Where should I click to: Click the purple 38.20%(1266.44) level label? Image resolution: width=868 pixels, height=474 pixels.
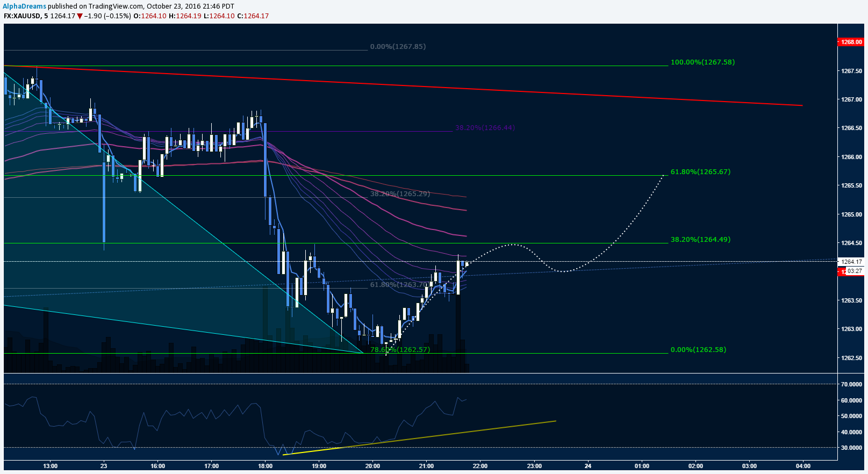485,128
